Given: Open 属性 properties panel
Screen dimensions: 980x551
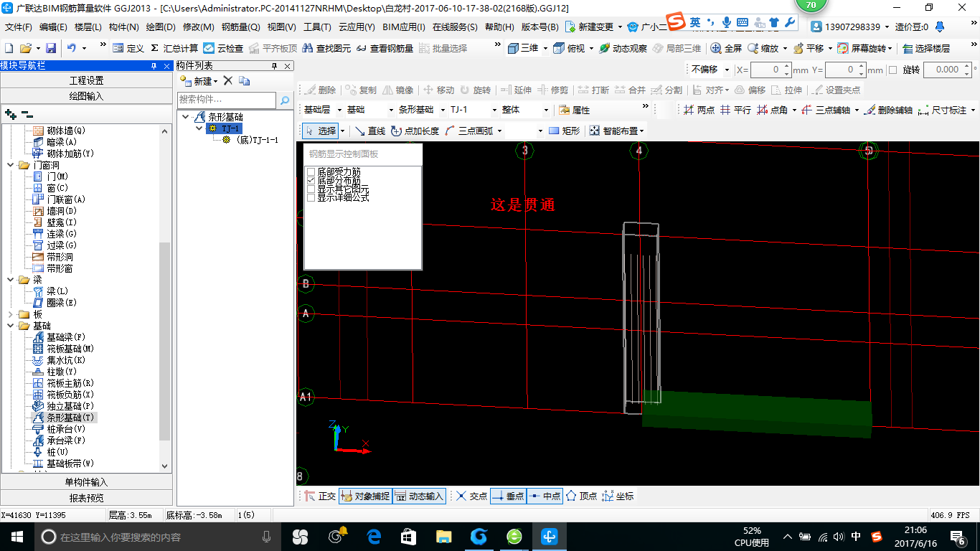Looking at the screenshot, I should tap(575, 110).
